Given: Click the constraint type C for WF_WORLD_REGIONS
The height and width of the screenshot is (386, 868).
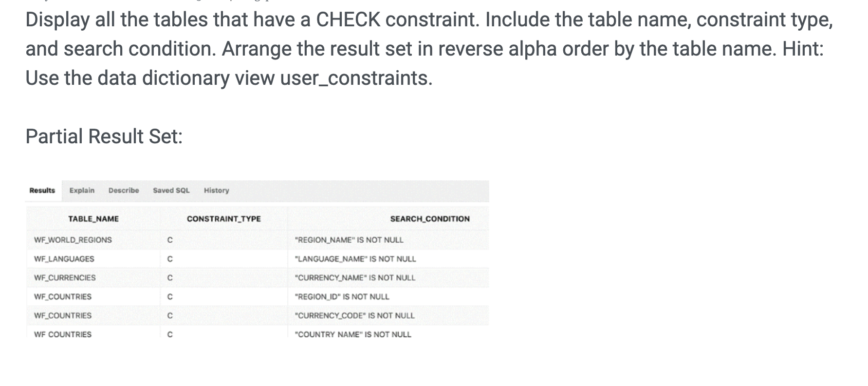Looking at the screenshot, I should click(170, 240).
